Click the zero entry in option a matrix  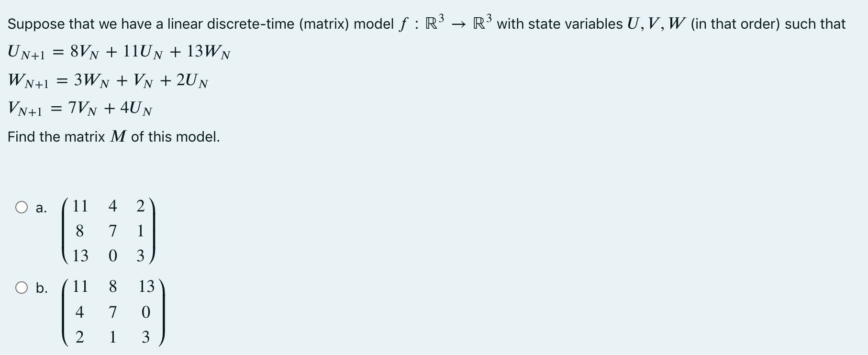(x=112, y=255)
